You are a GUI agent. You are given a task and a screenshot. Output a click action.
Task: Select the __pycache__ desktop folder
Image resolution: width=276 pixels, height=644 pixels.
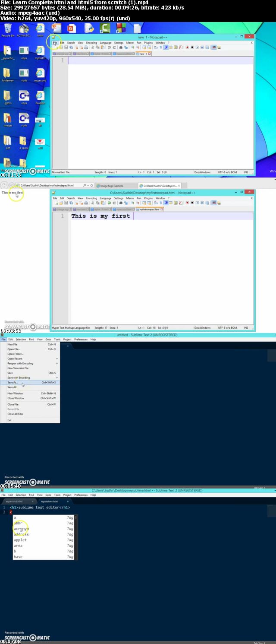(x=8, y=52)
